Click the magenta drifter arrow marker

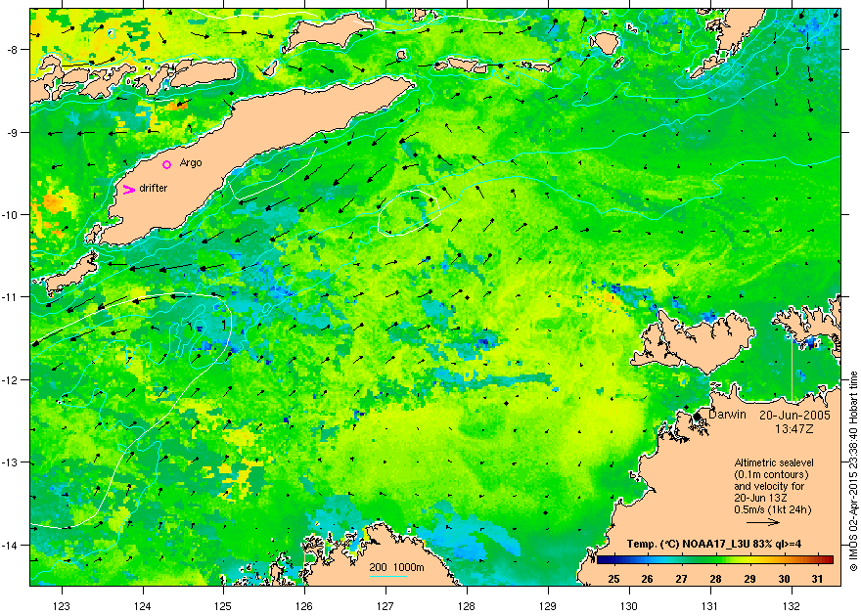129,190
